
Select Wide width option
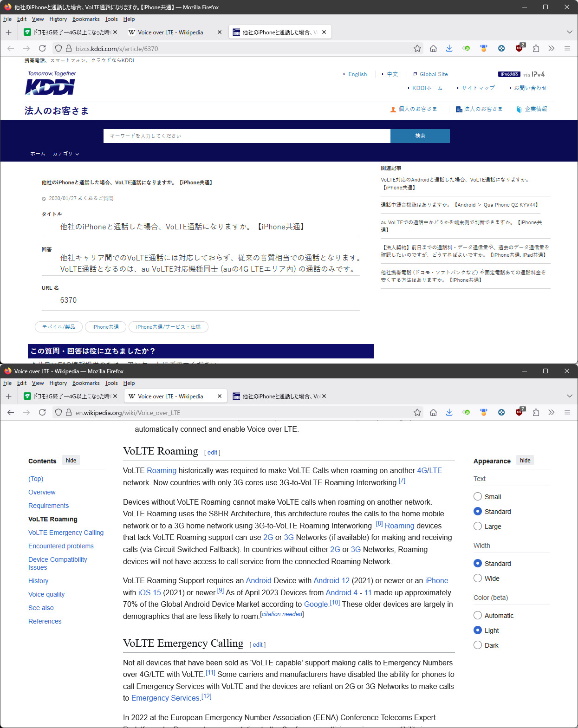point(478,578)
